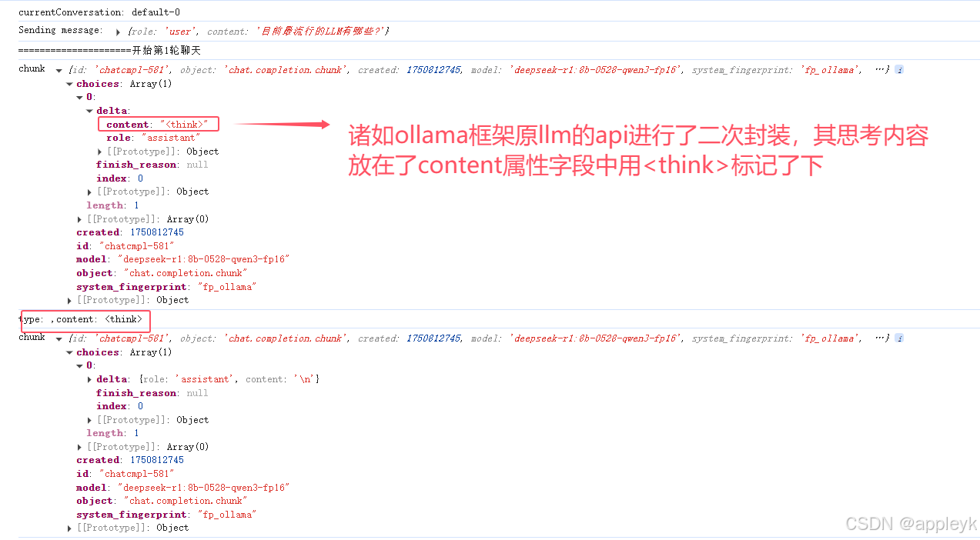Collapse the first choices Array(1) node
Screen dimensions: 980x540
[69, 84]
